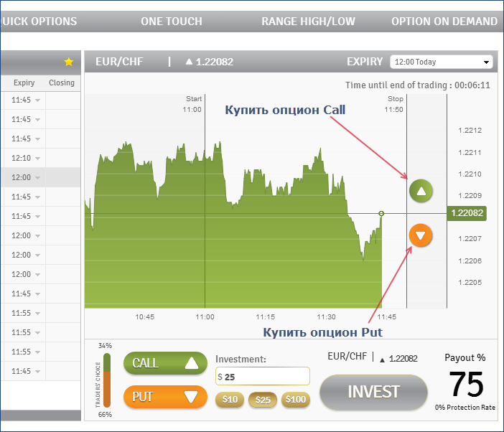The width and height of the screenshot is (504, 432).
Task: Choose the $10 investment preset
Action: pyautogui.click(x=230, y=400)
